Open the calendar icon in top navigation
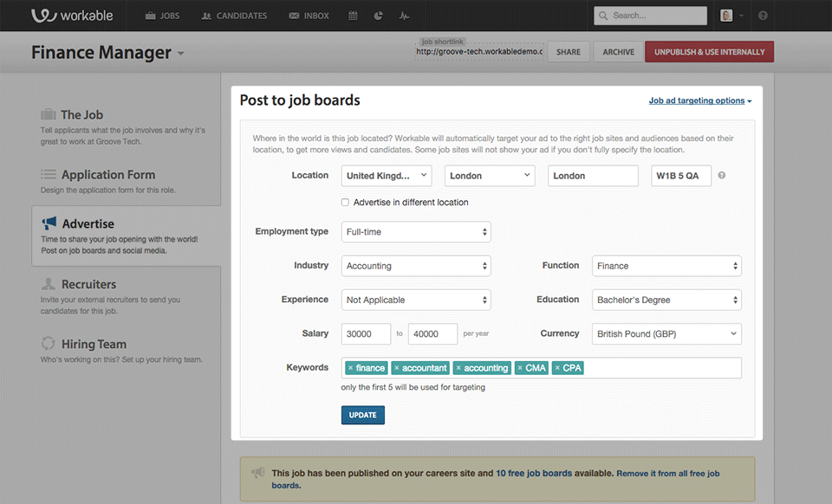Viewport: 832px width, 504px height. click(353, 16)
